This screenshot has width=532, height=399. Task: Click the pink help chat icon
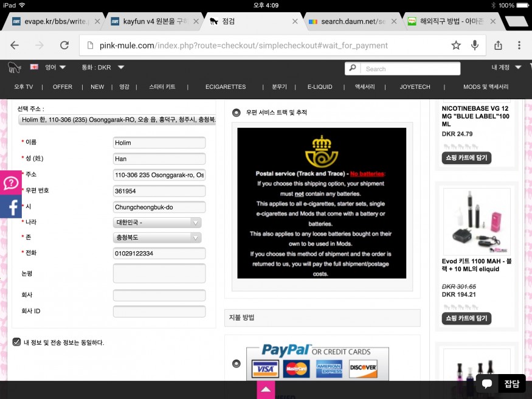pyautogui.click(x=10, y=183)
